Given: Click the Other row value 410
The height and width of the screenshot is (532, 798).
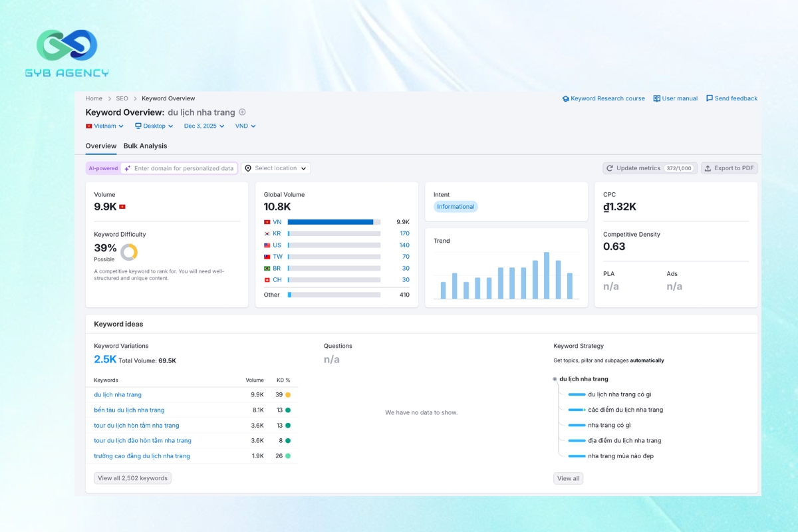Looking at the screenshot, I should [404, 295].
